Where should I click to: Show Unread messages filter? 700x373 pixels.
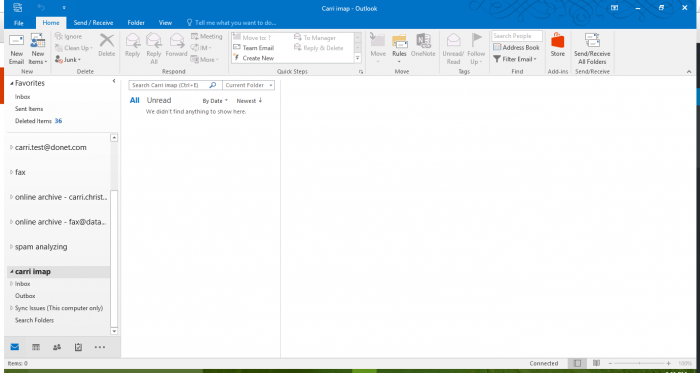[x=159, y=100]
